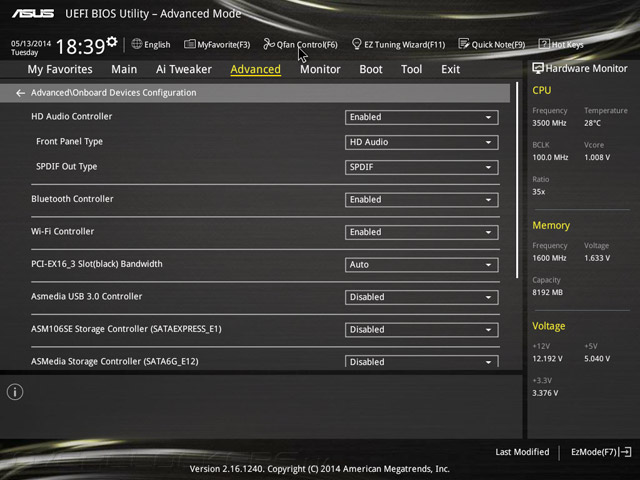The width and height of the screenshot is (640, 480).
Task: Click the Qfan Control fan icon
Action: click(269, 44)
